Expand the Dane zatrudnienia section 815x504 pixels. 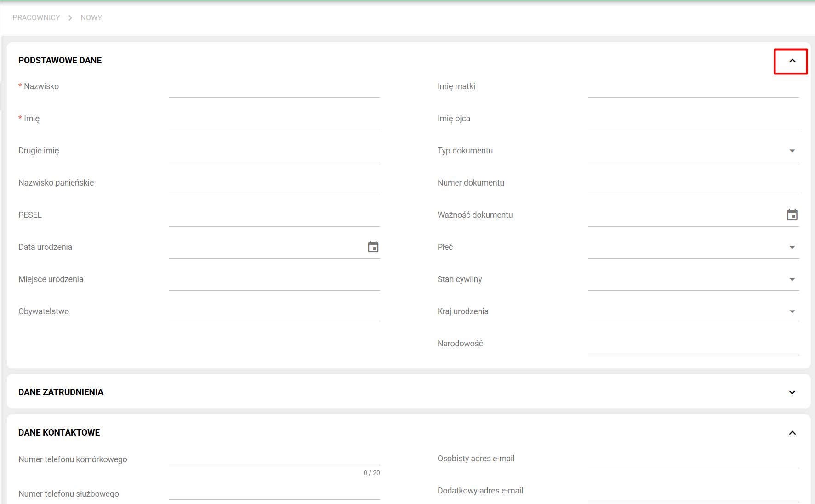tap(792, 392)
